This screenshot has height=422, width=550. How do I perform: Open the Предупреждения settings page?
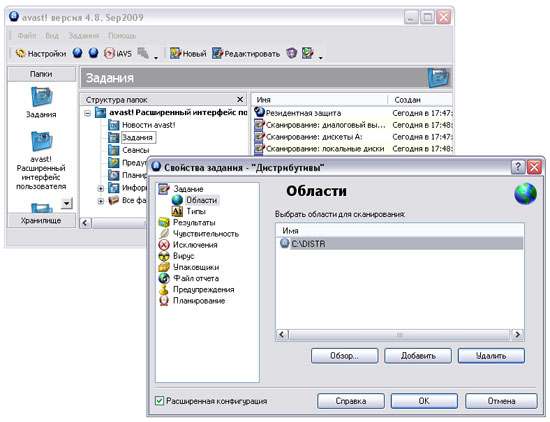point(196,290)
